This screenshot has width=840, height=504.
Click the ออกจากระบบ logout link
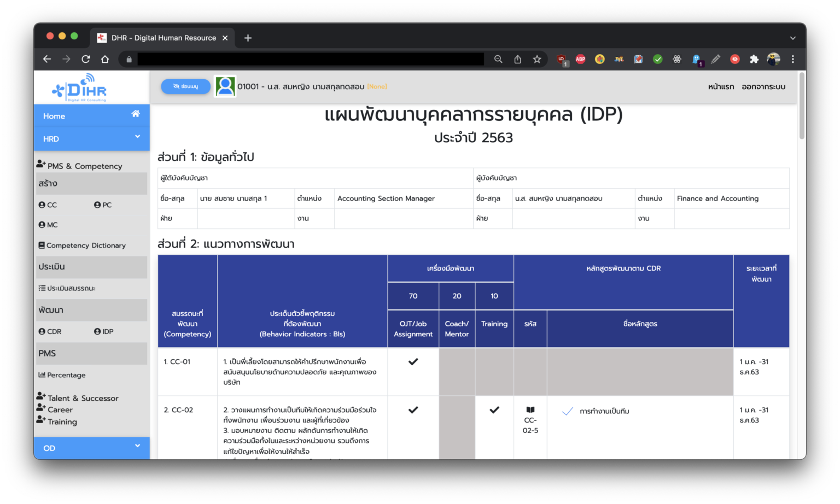[763, 87]
